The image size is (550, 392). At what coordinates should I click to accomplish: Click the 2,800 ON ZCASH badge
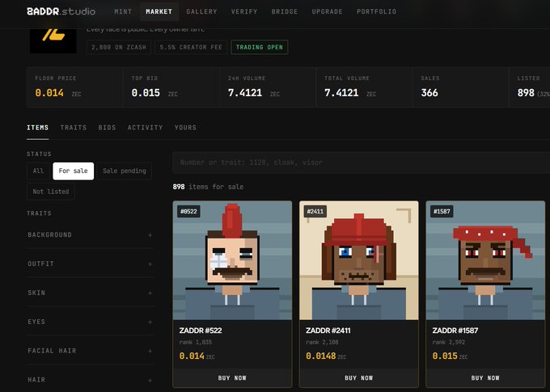(x=119, y=48)
